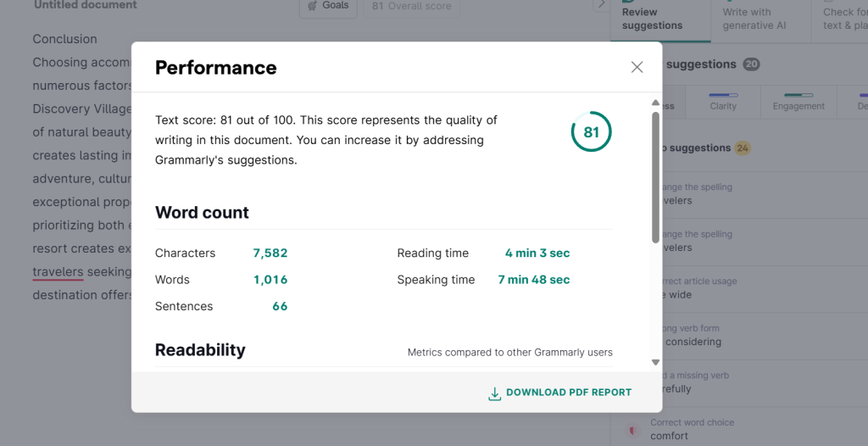Select the Clarity category filter
This screenshot has width=868, height=446.
click(x=723, y=102)
